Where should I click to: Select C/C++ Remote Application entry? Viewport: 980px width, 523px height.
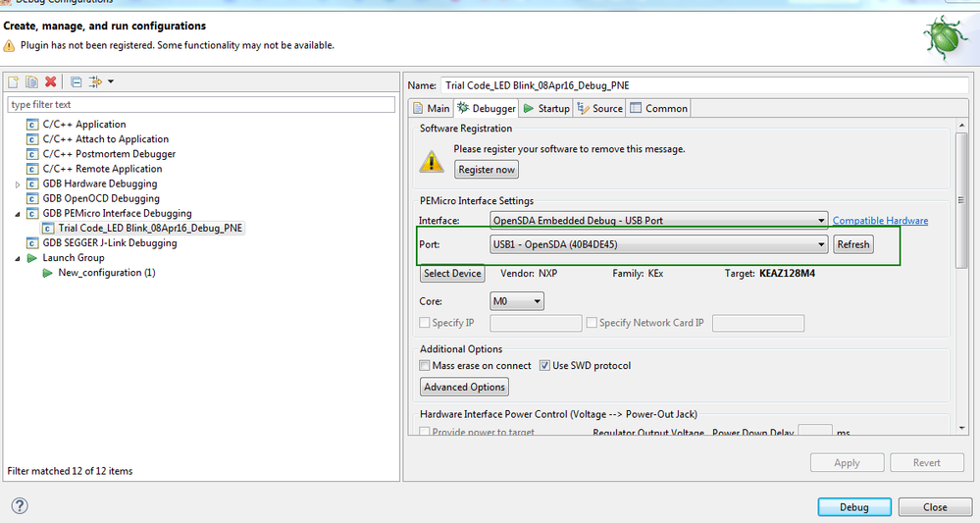tap(102, 169)
